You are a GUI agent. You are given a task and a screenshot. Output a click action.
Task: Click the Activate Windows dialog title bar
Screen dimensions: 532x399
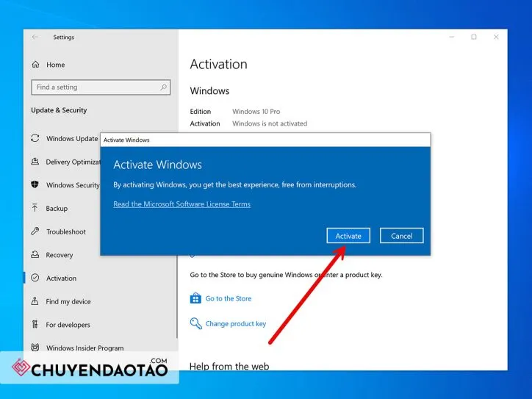click(265, 140)
